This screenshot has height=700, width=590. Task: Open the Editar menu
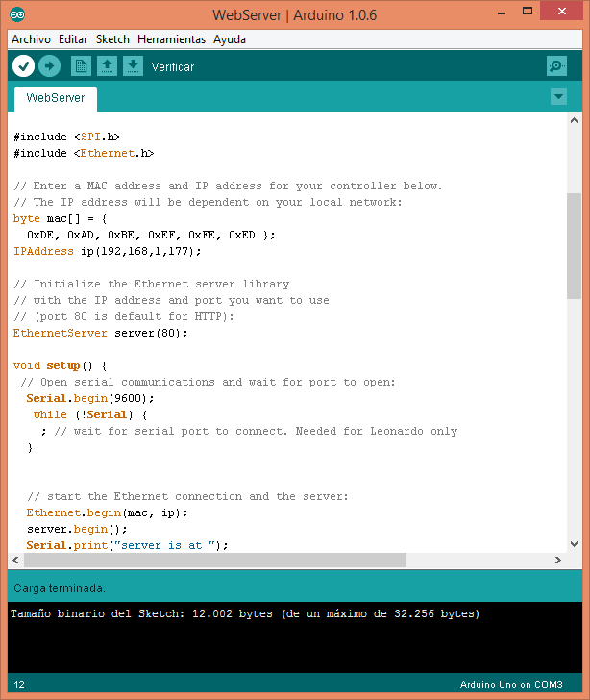click(73, 39)
